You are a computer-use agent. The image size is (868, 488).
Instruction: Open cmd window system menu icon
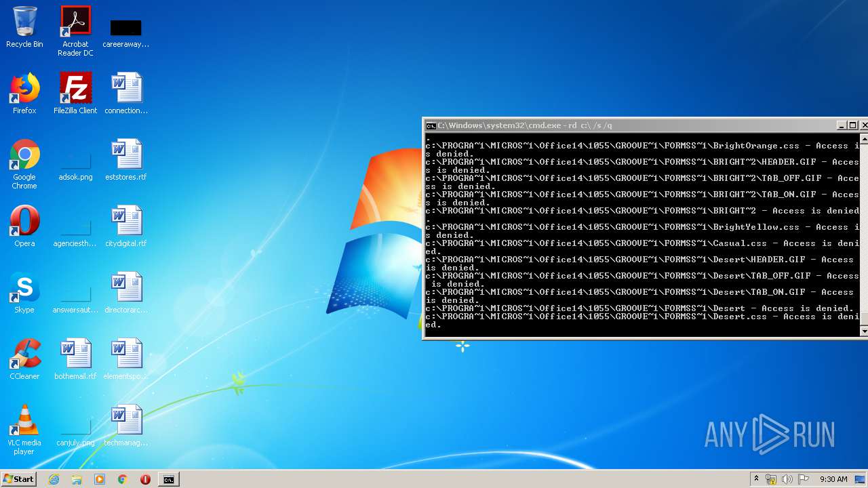431,125
